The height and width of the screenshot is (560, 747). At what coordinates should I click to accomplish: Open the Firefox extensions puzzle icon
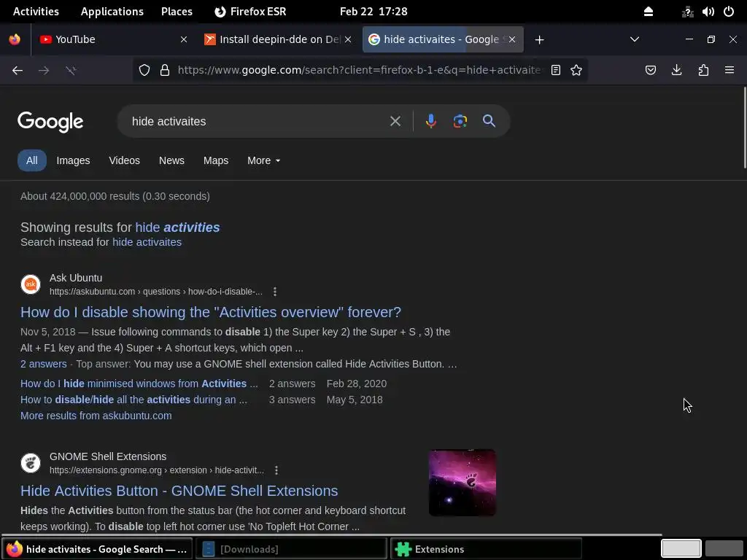coord(704,71)
